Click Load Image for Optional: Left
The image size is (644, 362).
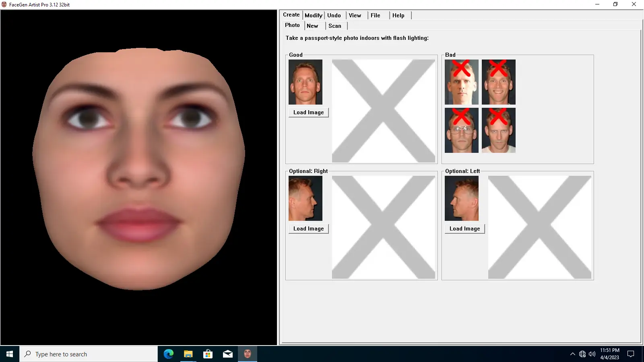[465, 229]
